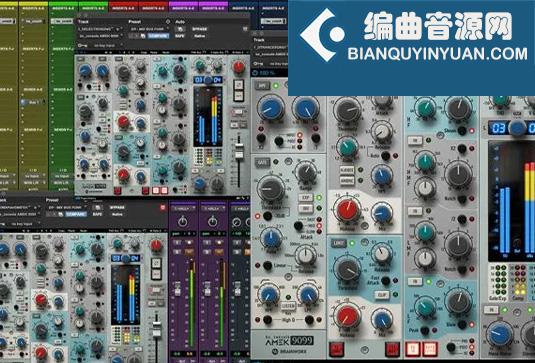
Task: Enable the limiter CLIP button
Action: coord(382,294)
